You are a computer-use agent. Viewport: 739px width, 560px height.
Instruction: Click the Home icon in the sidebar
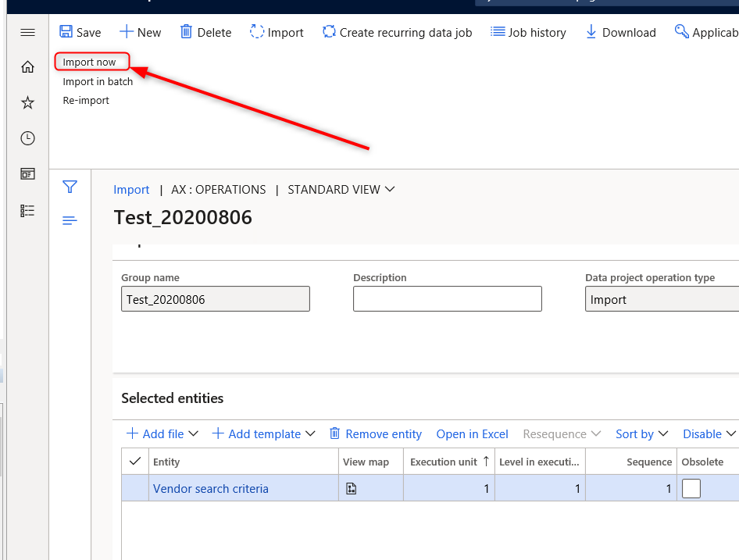click(x=27, y=67)
